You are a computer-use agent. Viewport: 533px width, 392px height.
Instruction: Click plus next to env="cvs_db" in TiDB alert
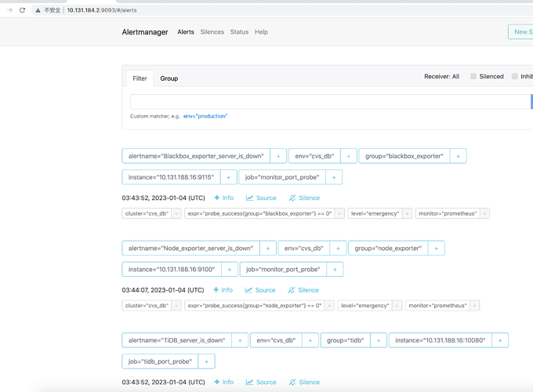point(310,340)
